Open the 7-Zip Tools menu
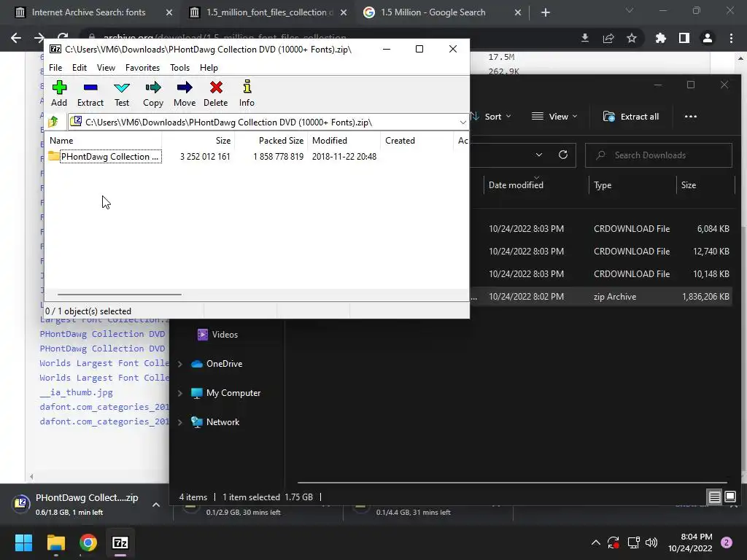Viewport: 747px width, 560px height. coord(179,68)
